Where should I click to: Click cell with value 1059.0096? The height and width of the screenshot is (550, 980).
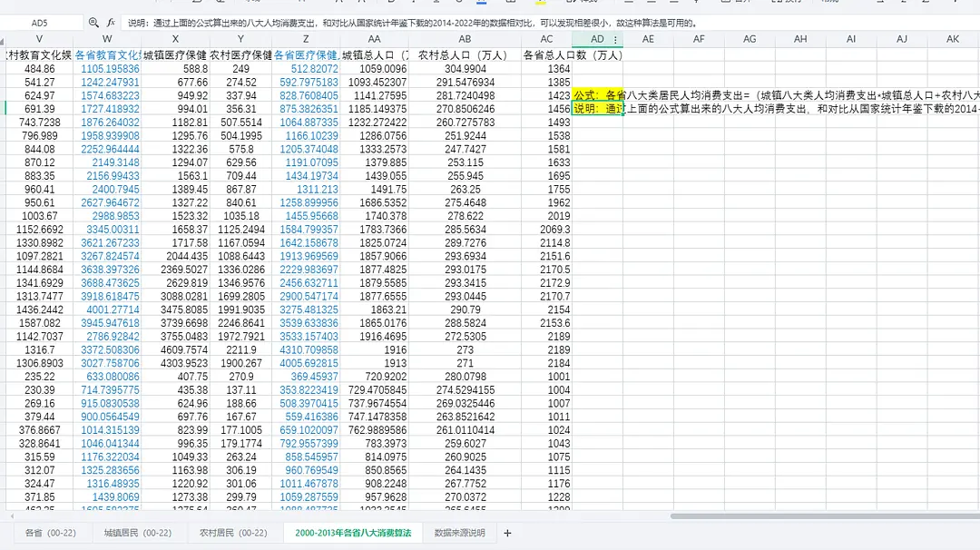point(375,69)
